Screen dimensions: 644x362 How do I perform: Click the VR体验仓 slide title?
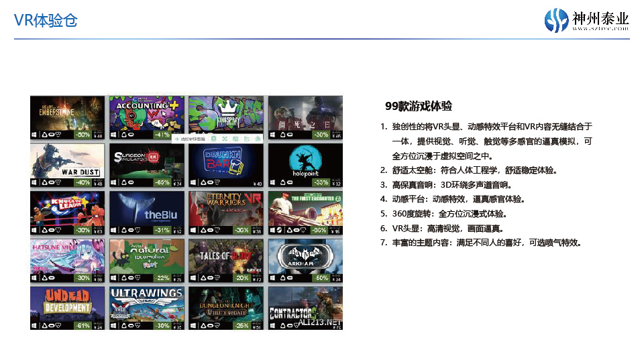(x=46, y=20)
